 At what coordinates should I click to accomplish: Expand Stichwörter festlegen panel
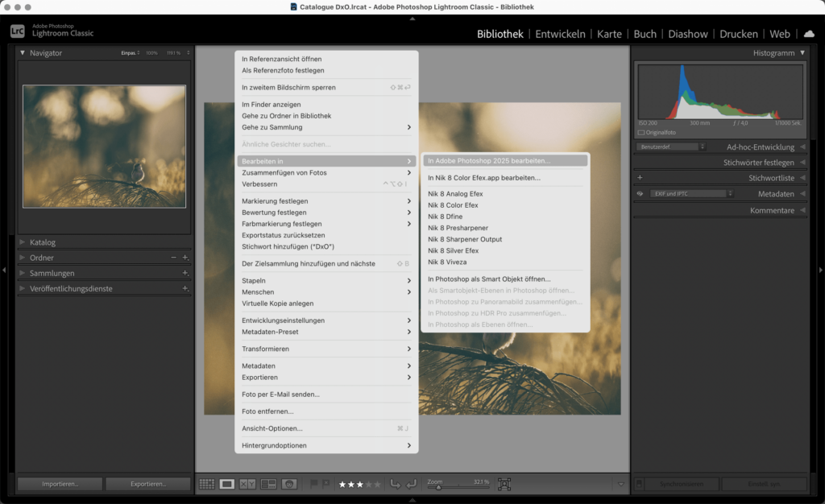pos(802,163)
